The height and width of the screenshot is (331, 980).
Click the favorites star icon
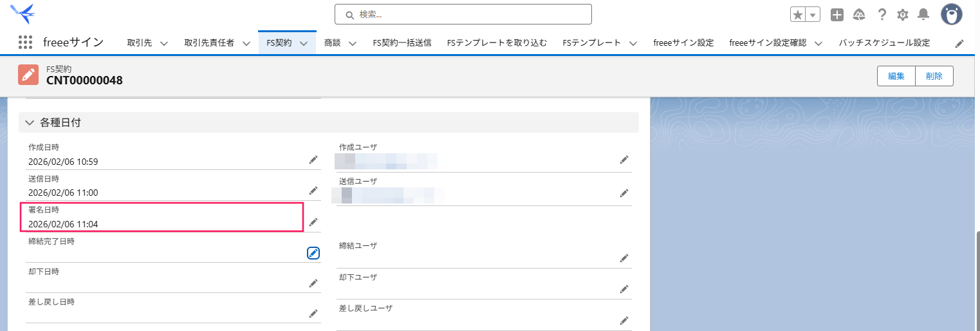(x=798, y=14)
